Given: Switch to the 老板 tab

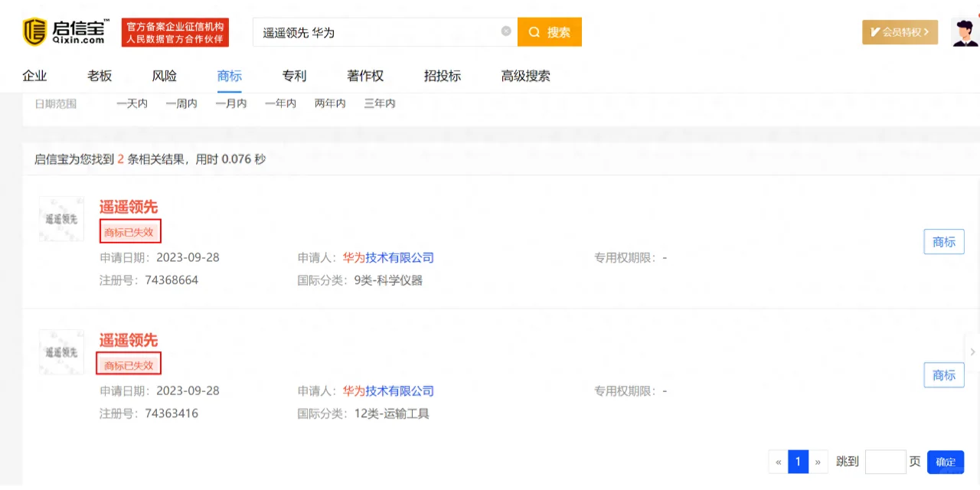Looking at the screenshot, I should (x=100, y=76).
